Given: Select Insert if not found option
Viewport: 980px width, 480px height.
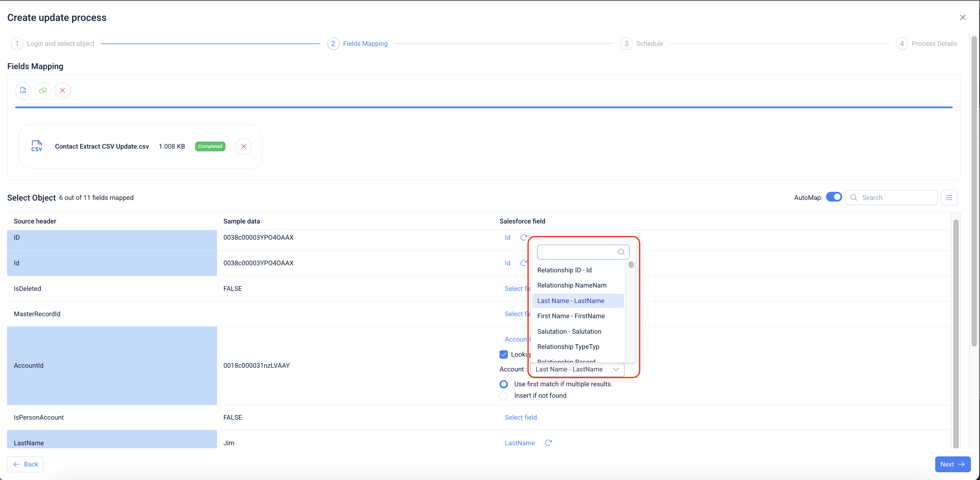Looking at the screenshot, I should click(504, 396).
